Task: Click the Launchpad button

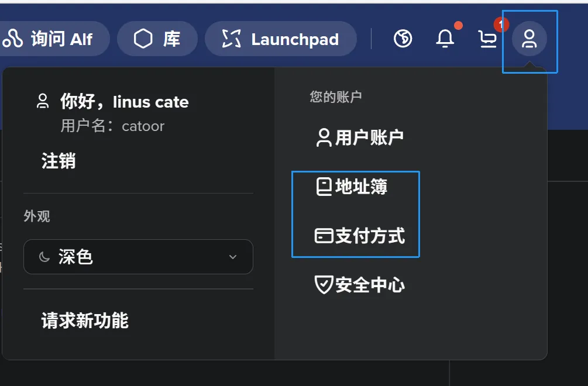Action: click(281, 39)
